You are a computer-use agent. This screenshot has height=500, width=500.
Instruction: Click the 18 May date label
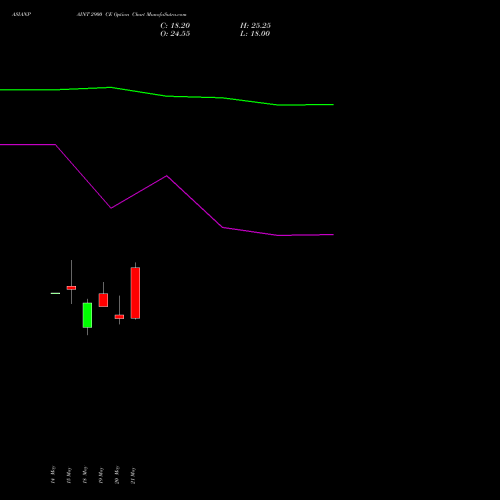tap(85, 475)
